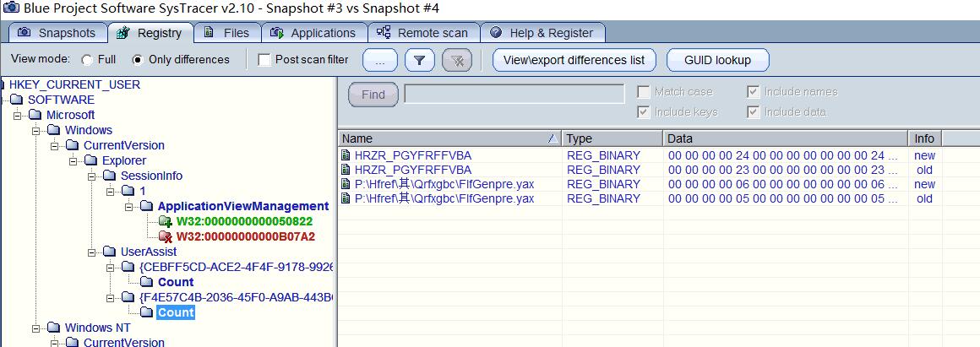
Task: Select the Full view mode radio button
Action: coord(87,60)
